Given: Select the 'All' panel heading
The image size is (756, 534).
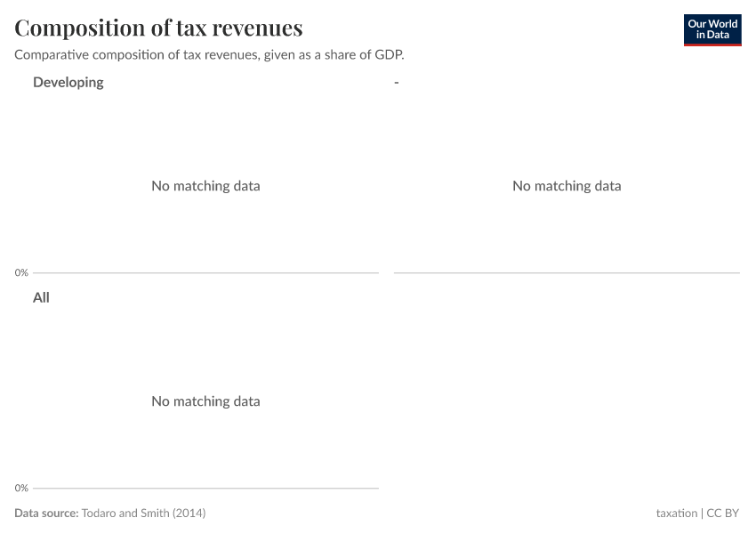Looking at the screenshot, I should coord(41,297).
